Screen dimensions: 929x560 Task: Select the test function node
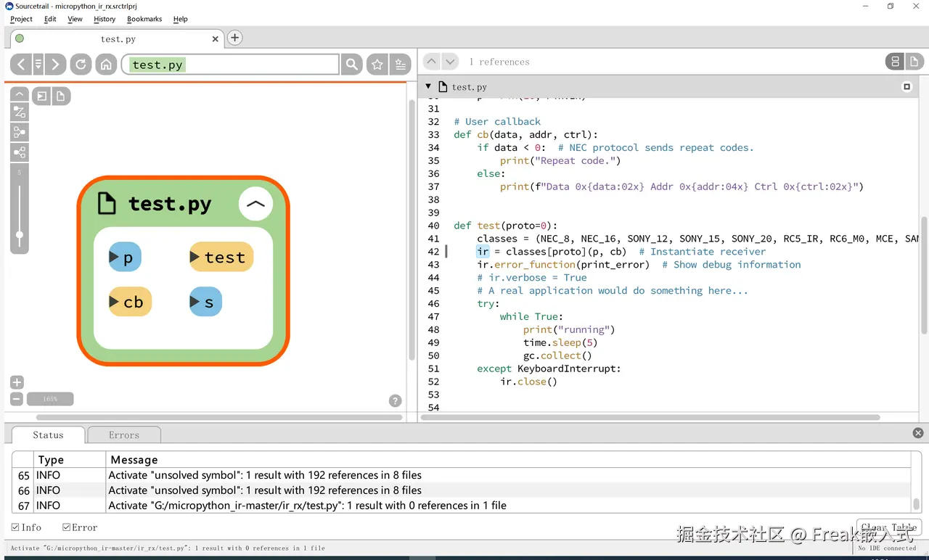tap(221, 258)
